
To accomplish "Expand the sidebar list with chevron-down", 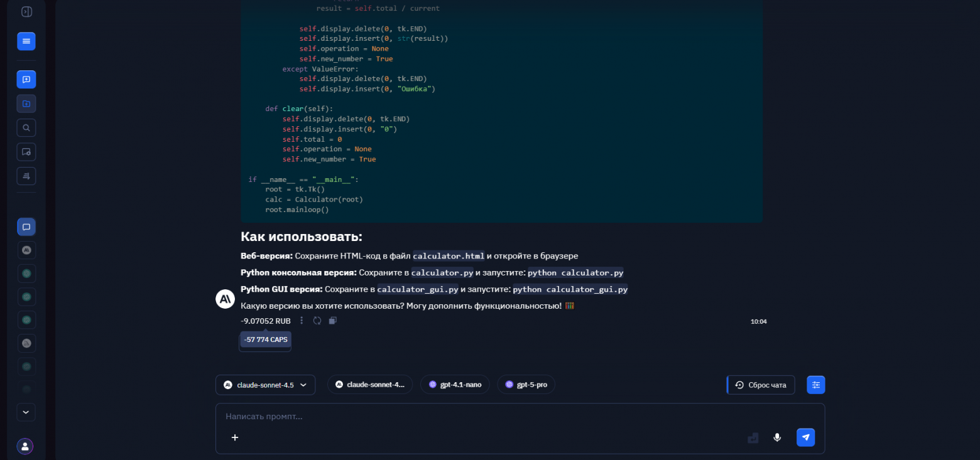I will [26, 412].
